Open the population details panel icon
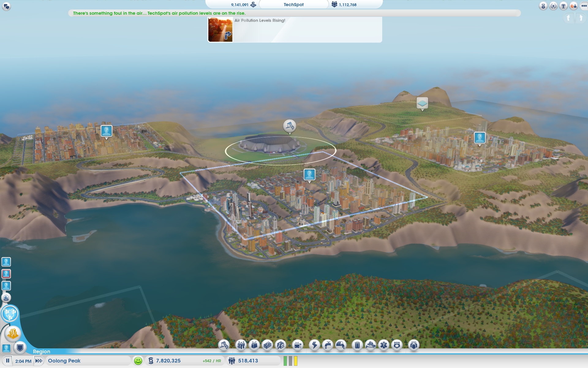588x368 pixels. (x=241, y=345)
